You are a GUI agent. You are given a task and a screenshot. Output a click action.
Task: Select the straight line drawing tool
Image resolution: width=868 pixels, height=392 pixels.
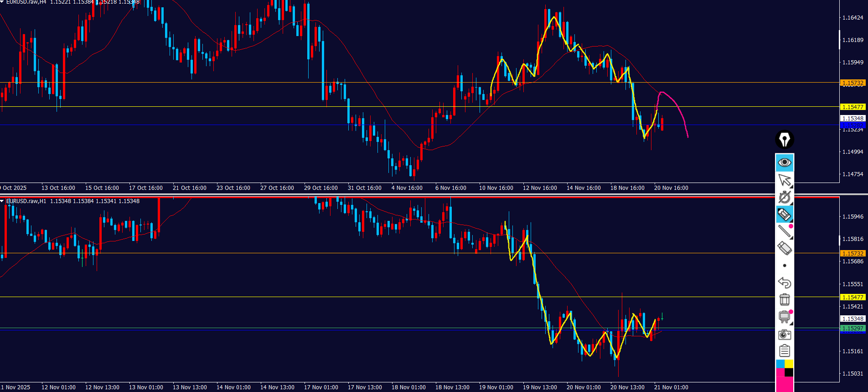(785, 232)
